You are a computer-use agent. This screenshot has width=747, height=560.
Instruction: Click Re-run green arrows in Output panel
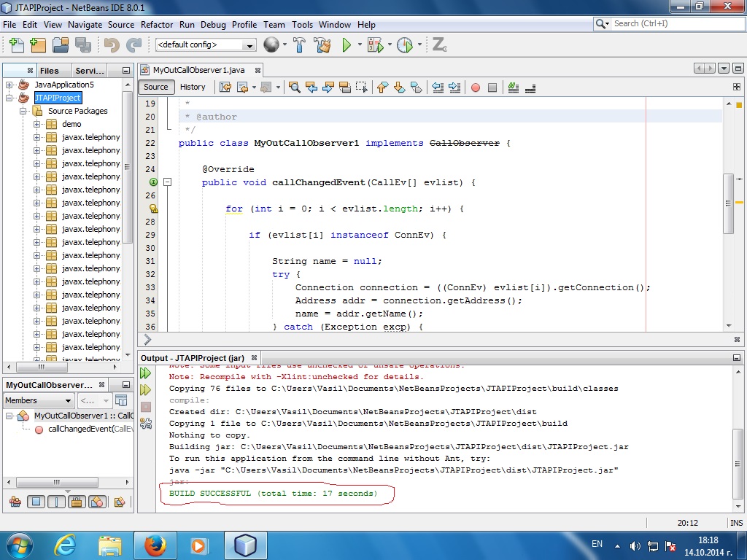coord(146,373)
